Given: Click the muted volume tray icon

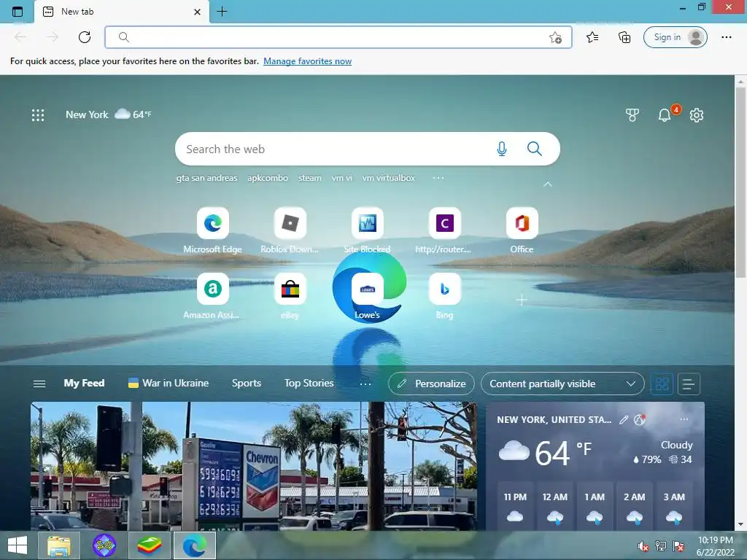Looking at the screenshot, I should pyautogui.click(x=643, y=546).
